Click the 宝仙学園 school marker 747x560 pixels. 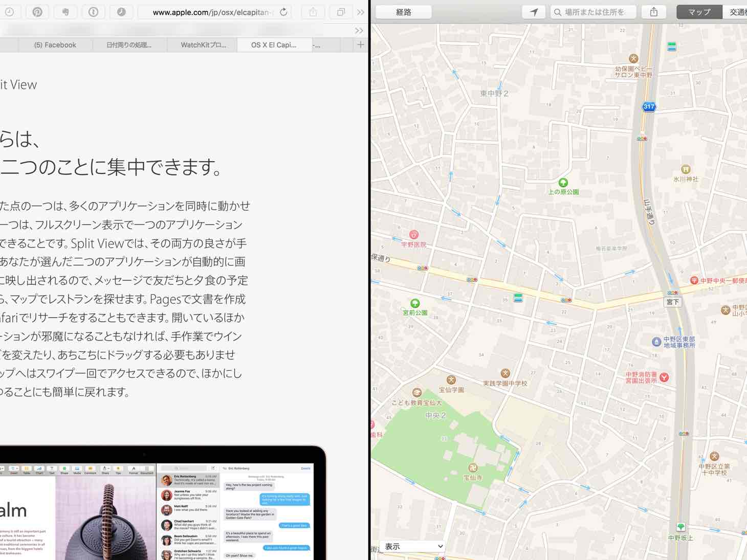tap(451, 380)
